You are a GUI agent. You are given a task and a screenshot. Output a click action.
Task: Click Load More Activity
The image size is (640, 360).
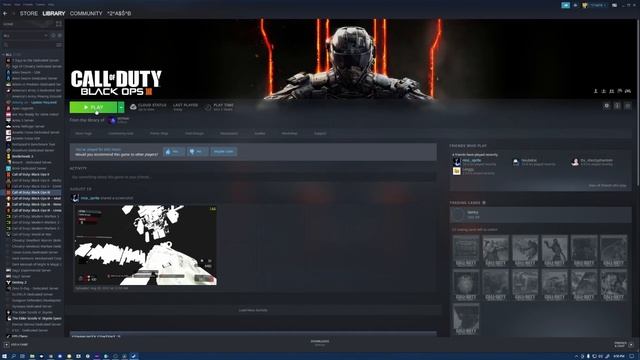253,310
